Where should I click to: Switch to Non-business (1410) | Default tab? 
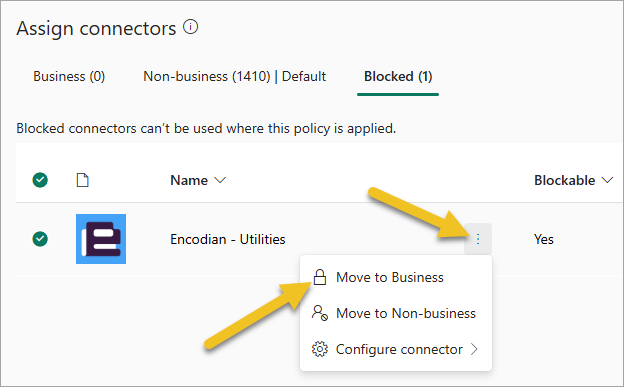[234, 76]
